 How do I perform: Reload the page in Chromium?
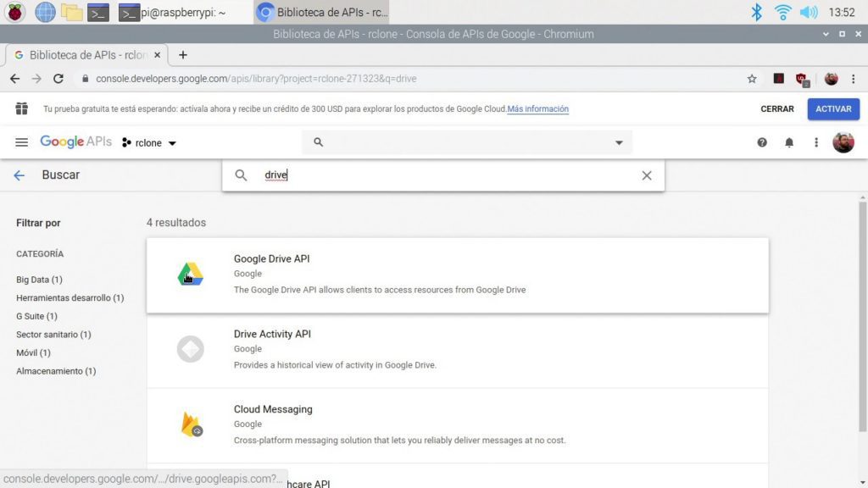point(58,79)
